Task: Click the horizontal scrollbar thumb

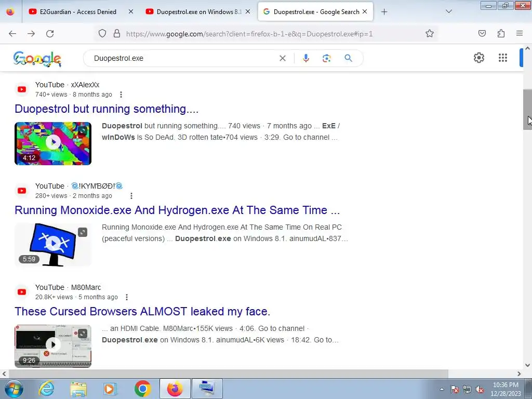Action: (x=228, y=374)
